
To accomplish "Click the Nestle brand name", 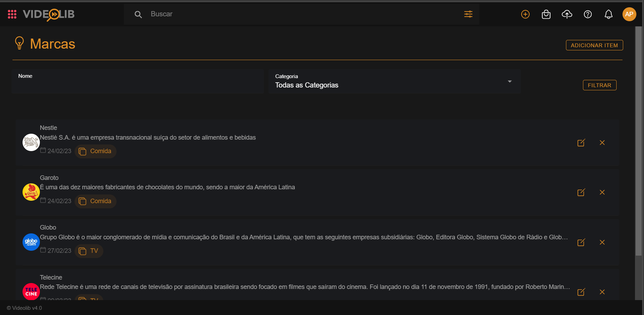I will tap(49, 128).
